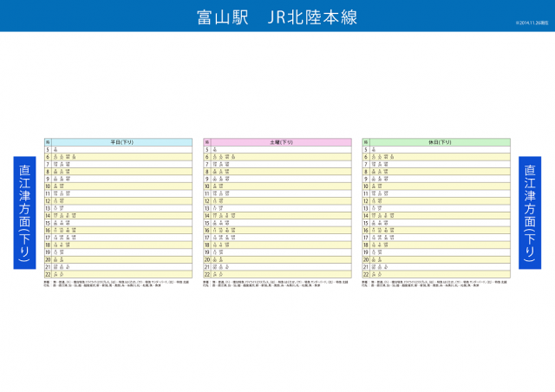Viewport: 555px width, 392px height.
Task: Pick hour 18 cell in holiday table
Action: (366, 245)
